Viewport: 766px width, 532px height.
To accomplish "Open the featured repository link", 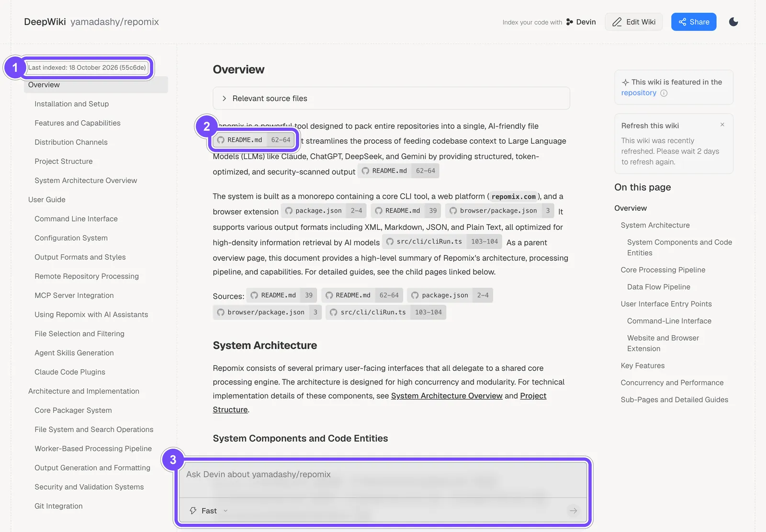I will 639,93.
